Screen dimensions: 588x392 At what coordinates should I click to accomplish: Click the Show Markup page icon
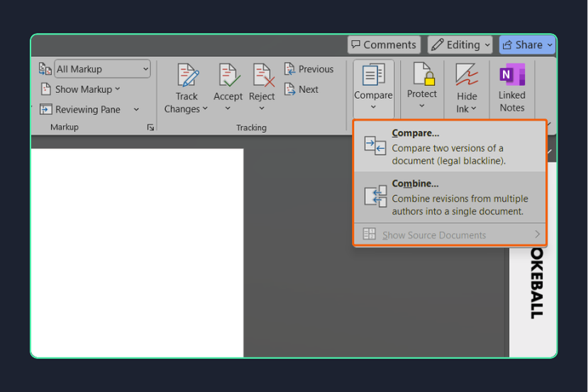(x=45, y=89)
